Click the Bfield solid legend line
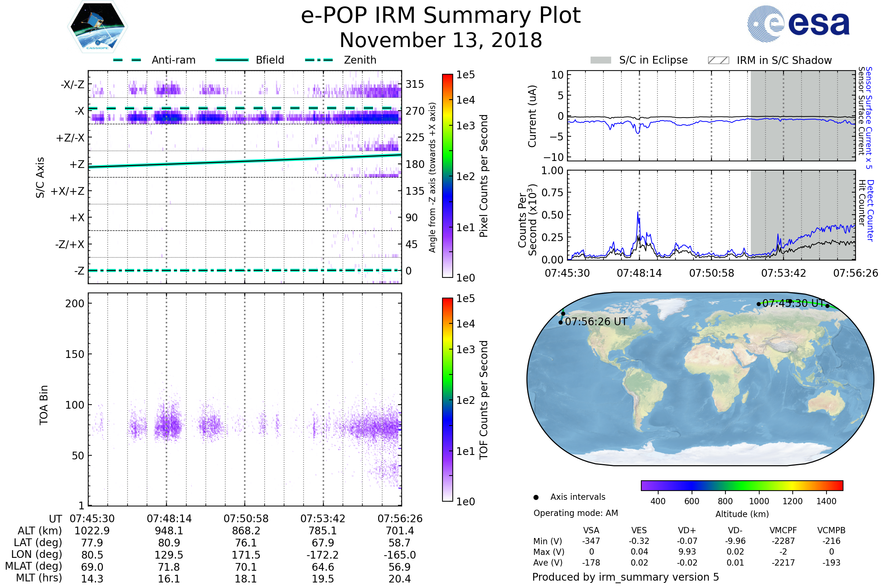The image size is (882, 588). point(232,60)
